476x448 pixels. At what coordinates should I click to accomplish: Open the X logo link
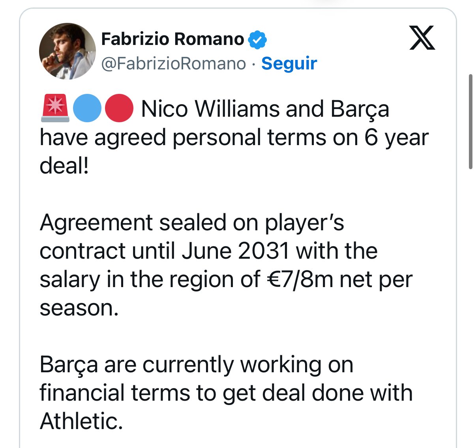click(x=422, y=38)
